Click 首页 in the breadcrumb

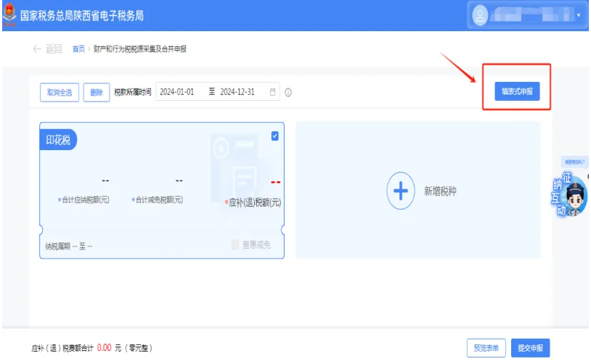pyautogui.click(x=78, y=49)
